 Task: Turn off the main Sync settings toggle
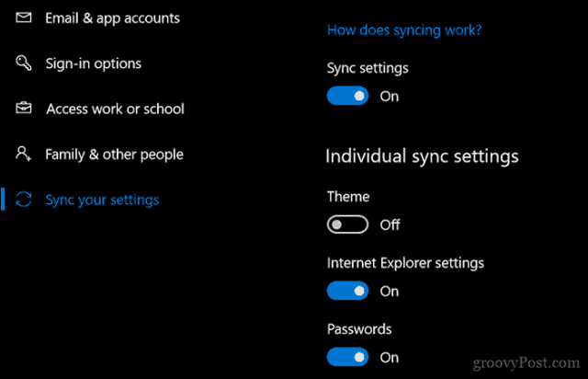pyautogui.click(x=347, y=96)
